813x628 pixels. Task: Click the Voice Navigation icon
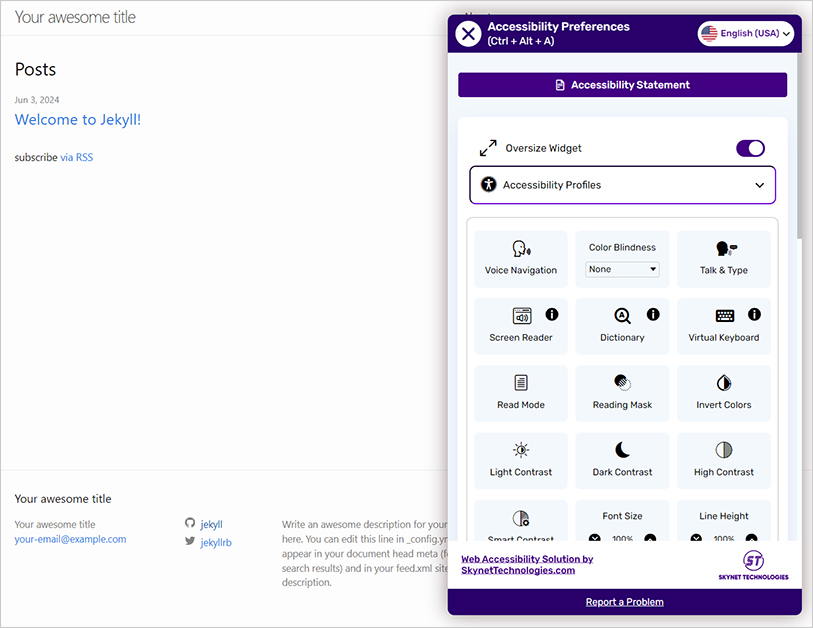click(521, 249)
